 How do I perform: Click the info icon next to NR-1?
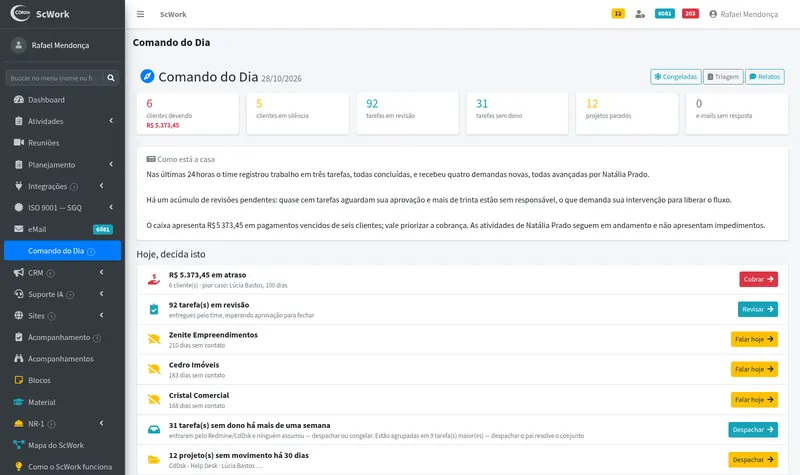coord(52,424)
